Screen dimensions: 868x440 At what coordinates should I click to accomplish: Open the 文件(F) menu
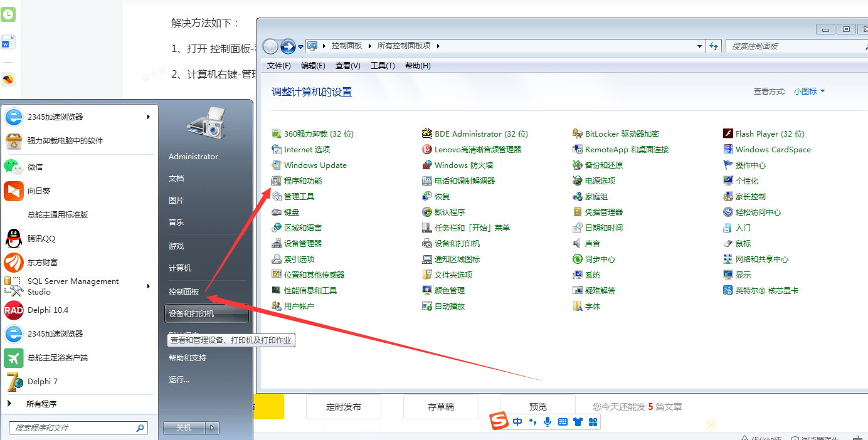point(278,66)
